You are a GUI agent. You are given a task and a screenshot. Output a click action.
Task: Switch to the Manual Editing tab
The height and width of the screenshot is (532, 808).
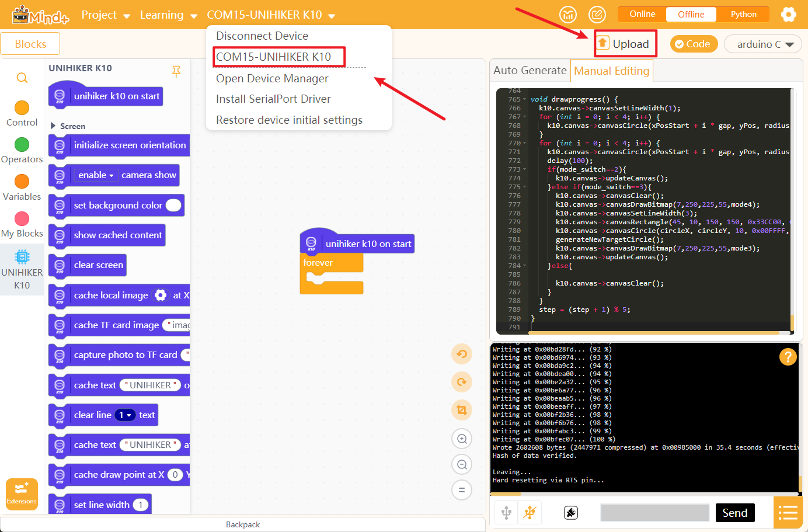pyautogui.click(x=611, y=70)
